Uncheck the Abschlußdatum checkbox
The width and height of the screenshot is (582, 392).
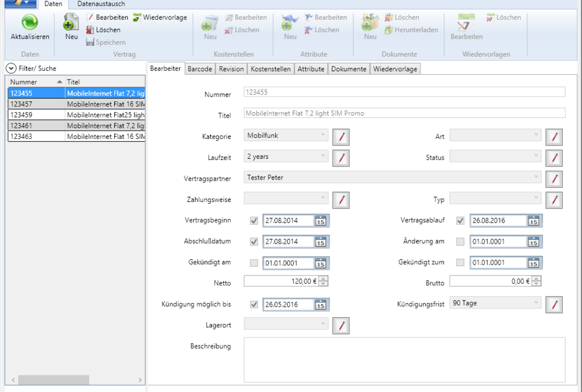tap(254, 241)
